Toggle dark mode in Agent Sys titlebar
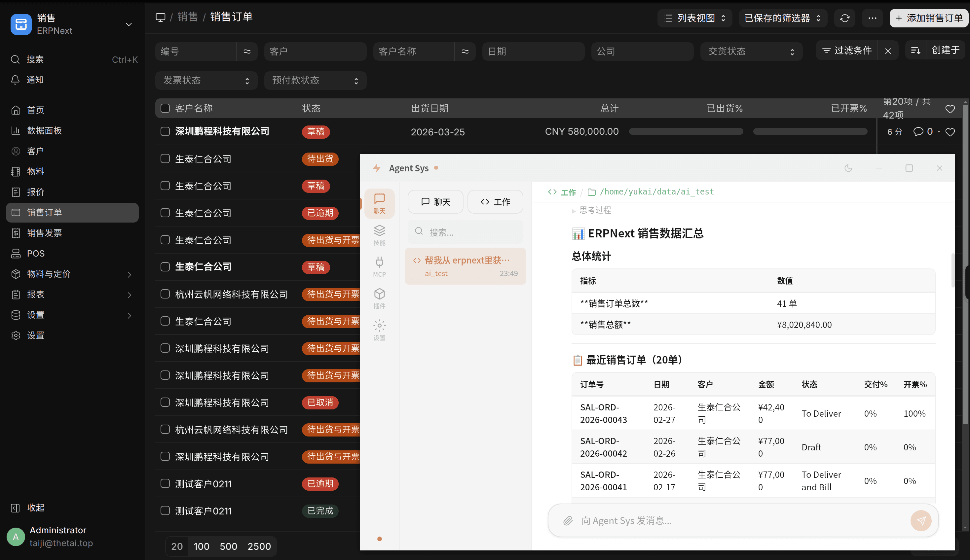The height and width of the screenshot is (560, 970). pyautogui.click(x=848, y=168)
